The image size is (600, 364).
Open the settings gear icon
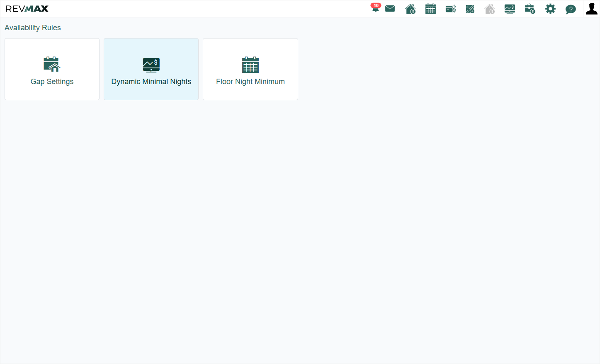pos(550,9)
